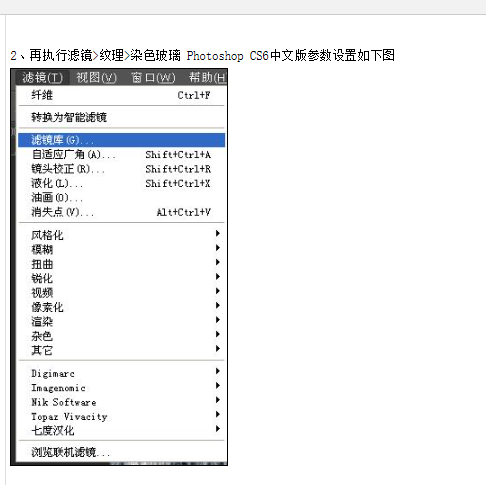Expand the 模糊 submenu

[x=122, y=249]
